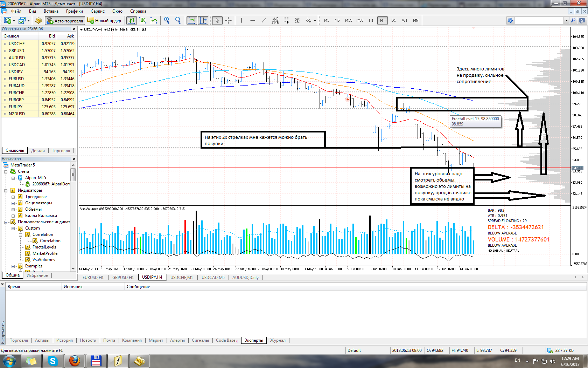Open the AUDUSD,Daily chart tab
Screen dimensions: 588x368
pyautogui.click(x=245, y=277)
